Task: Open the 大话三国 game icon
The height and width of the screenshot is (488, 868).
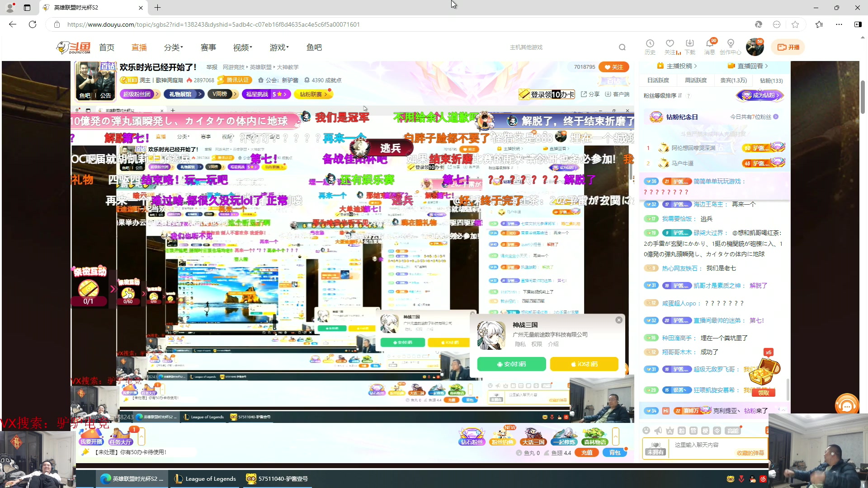Action: pyautogui.click(x=533, y=436)
